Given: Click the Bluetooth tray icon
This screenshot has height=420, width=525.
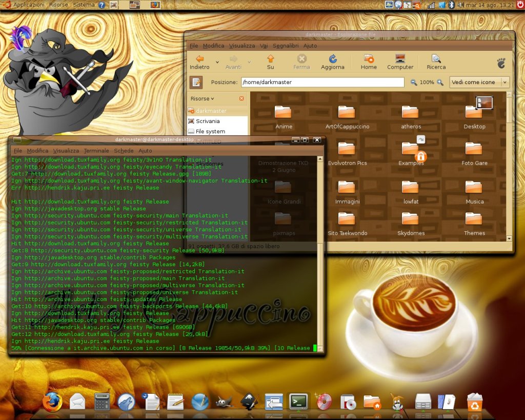Looking at the screenshot, I should click(x=451, y=5).
